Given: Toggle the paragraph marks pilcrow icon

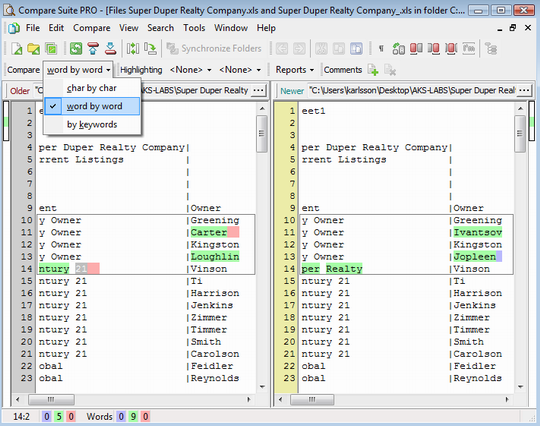Looking at the screenshot, I should pos(381,49).
